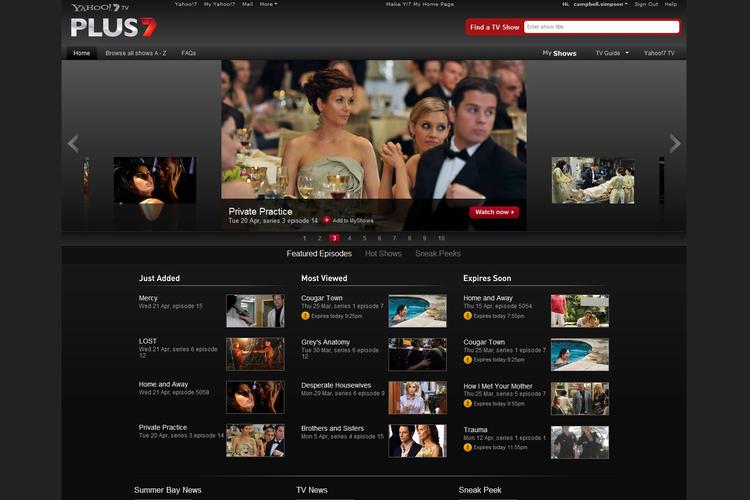Click the Add to MyShows plus icon
Viewport: 750px width, 500px height.
tap(327, 220)
